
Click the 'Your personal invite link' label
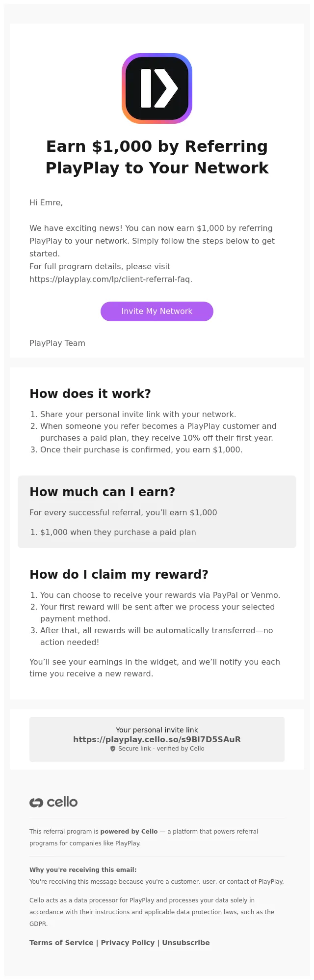157,730
